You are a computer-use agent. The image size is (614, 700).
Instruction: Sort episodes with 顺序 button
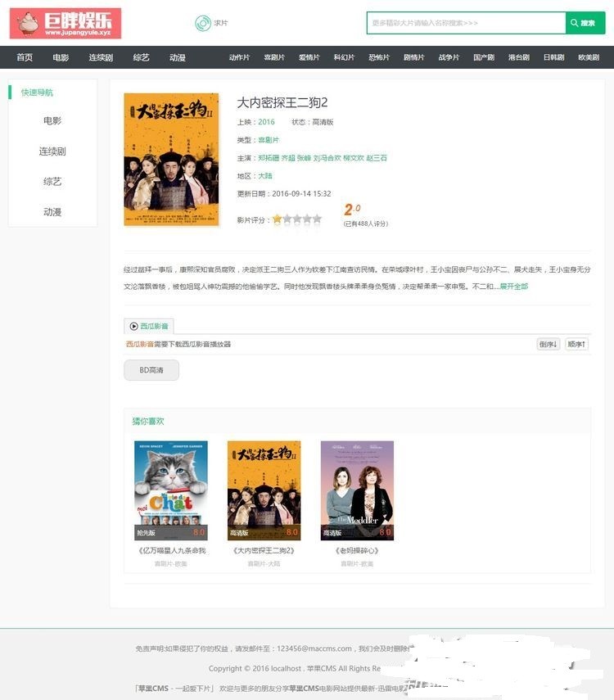[x=576, y=344]
